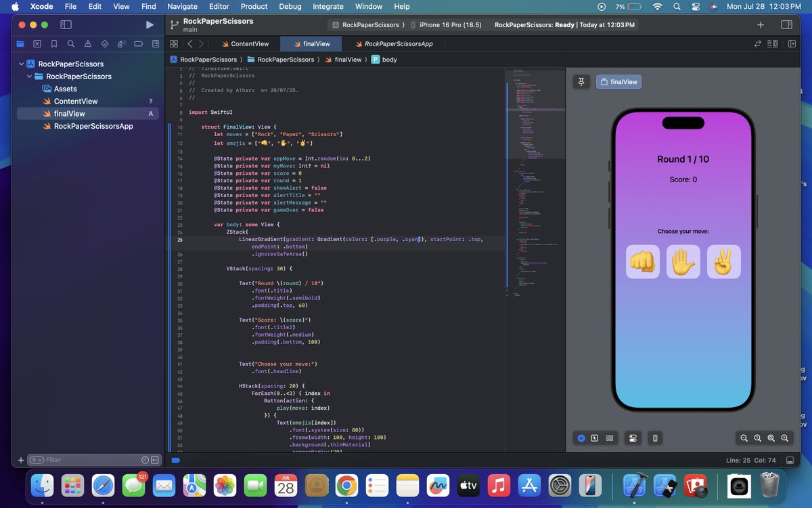Go back in editor history
This screenshot has width=812, height=508.
point(190,43)
